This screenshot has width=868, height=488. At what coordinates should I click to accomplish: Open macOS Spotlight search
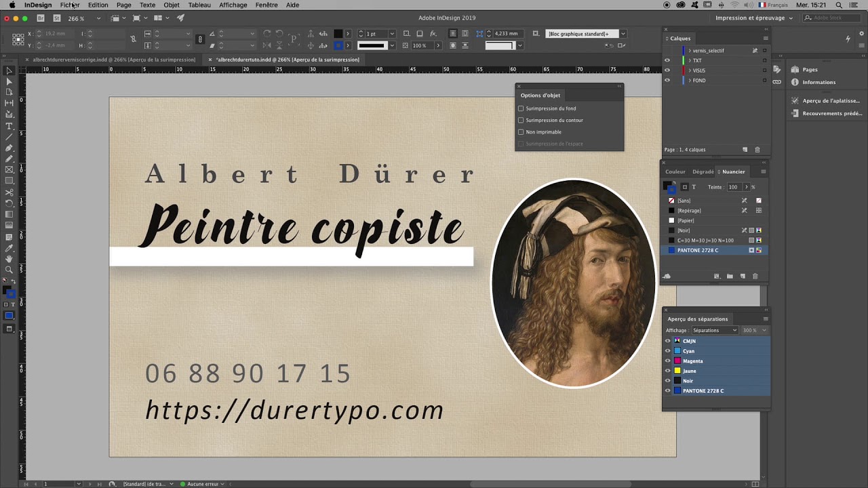[x=839, y=5]
